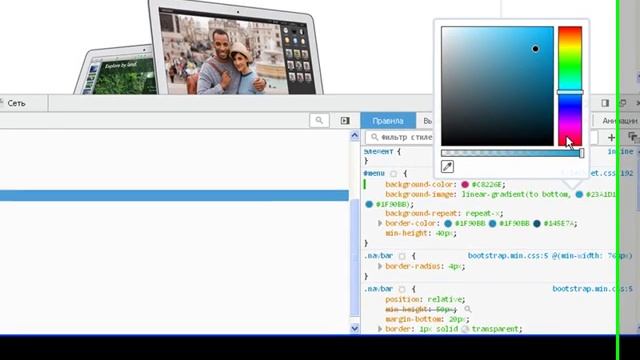The height and width of the screenshot is (360, 640).
Task: Expand the border-color shorthand property
Action: coord(380,224)
